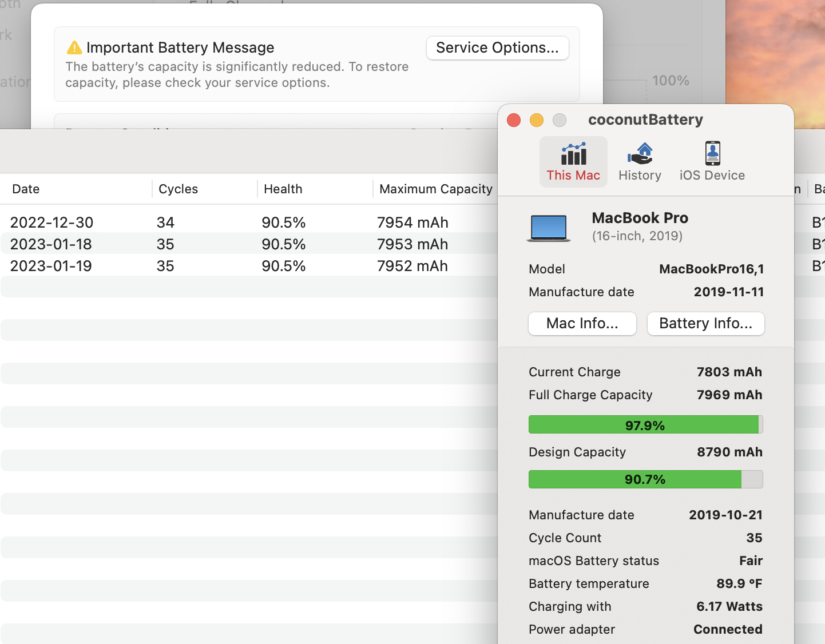
Task: Click the Health column header
Action: (283, 189)
